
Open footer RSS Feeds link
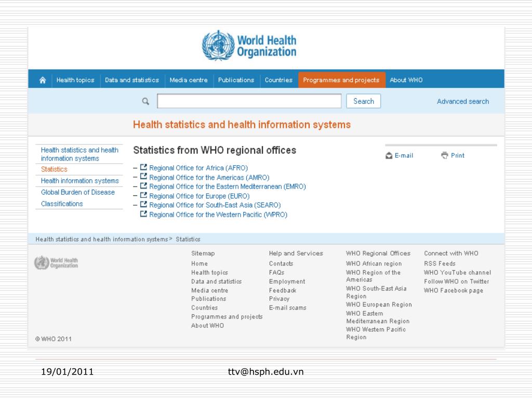(x=440, y=263)
